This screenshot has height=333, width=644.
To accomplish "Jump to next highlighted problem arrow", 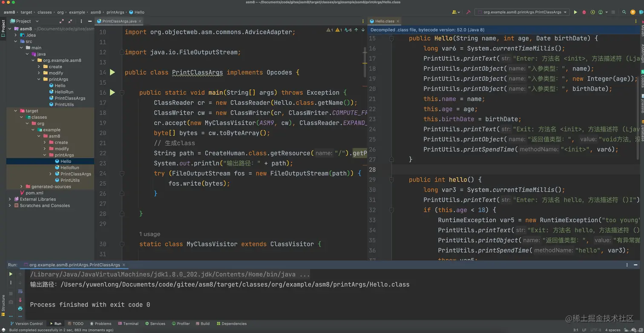I will click(363, 30).
